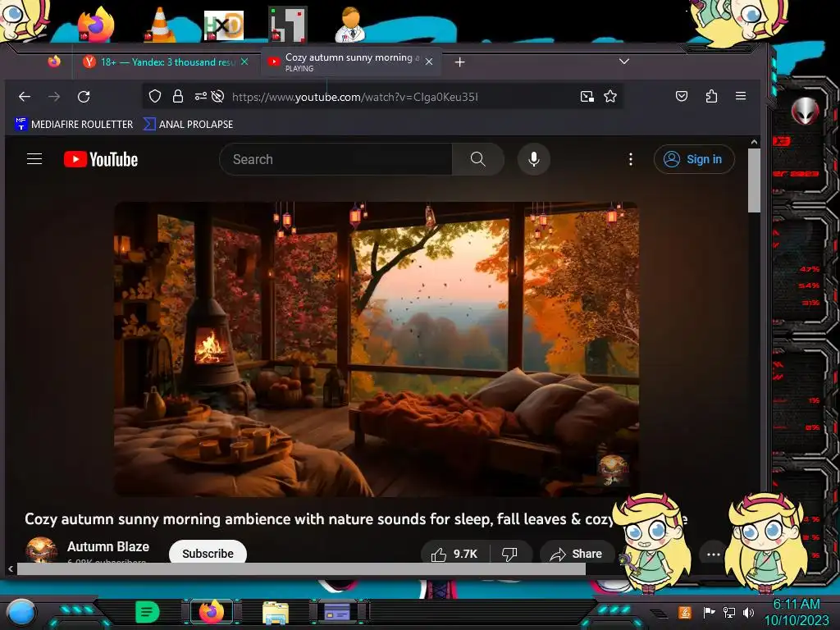Click the Sign in button
Image resolution: width=840 pixels, height=630 pixels.
(x=694, y=159)
